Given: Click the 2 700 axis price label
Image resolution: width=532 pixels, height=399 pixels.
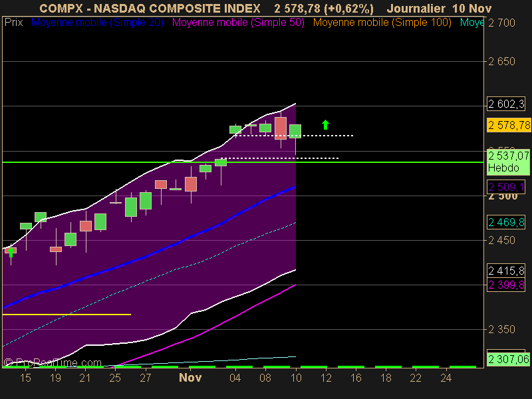Looking at the screenshot, I should point(501,23).
